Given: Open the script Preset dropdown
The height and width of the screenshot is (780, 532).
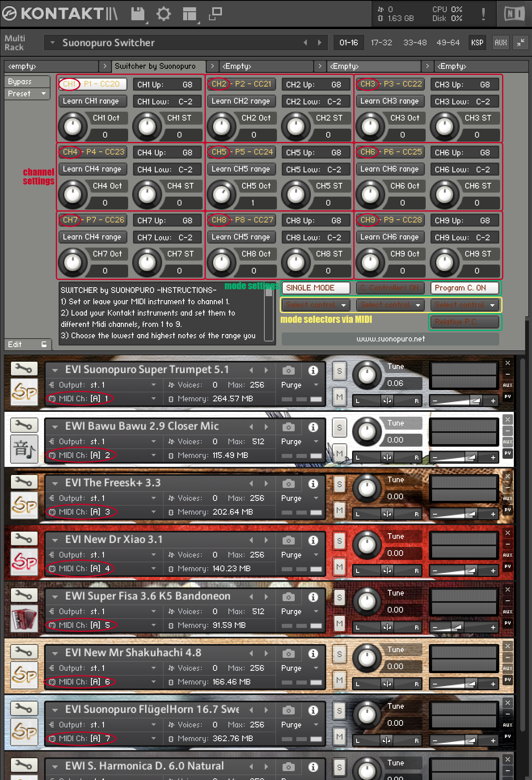Looking at the screenshot, I should click(27, 93).
